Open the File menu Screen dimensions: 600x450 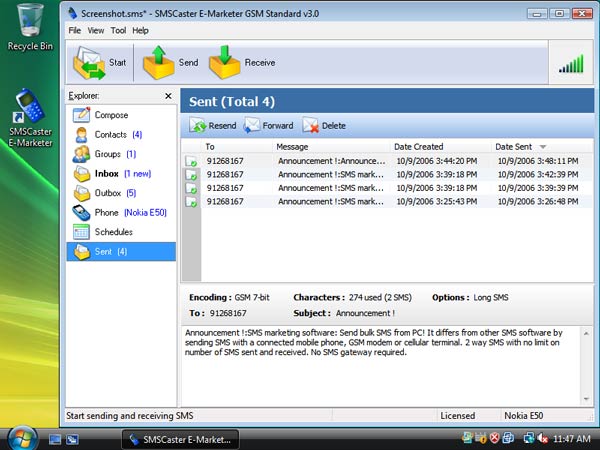point(75,31)
